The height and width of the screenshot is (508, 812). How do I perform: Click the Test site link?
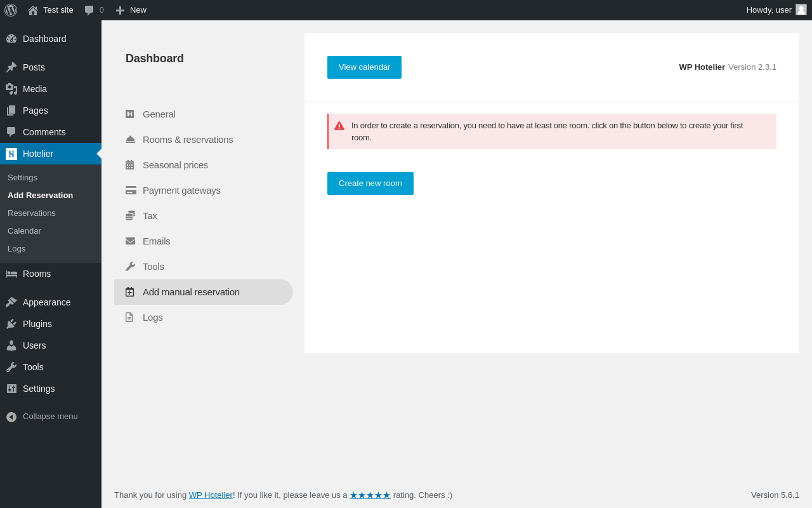tap(58, 10)
